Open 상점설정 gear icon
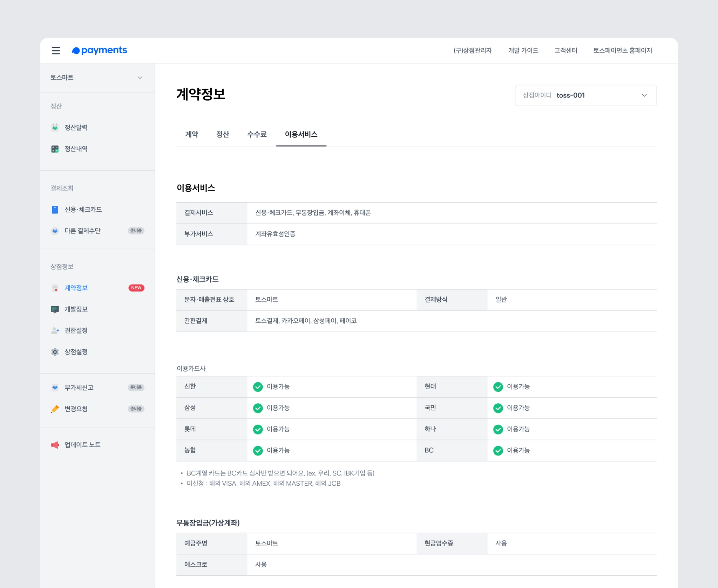This screenshot has width=718, height=588. pyautogui.click(x=55, y=352)
